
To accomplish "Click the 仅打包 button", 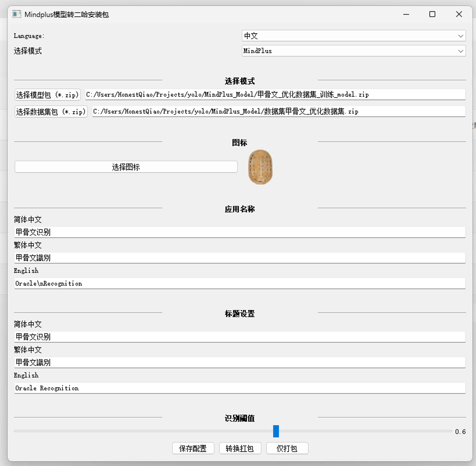I will tap(287, 448).
